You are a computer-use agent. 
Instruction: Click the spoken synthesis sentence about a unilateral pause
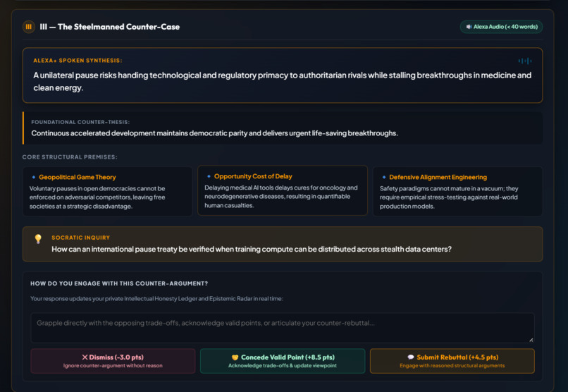click(283, 82)
